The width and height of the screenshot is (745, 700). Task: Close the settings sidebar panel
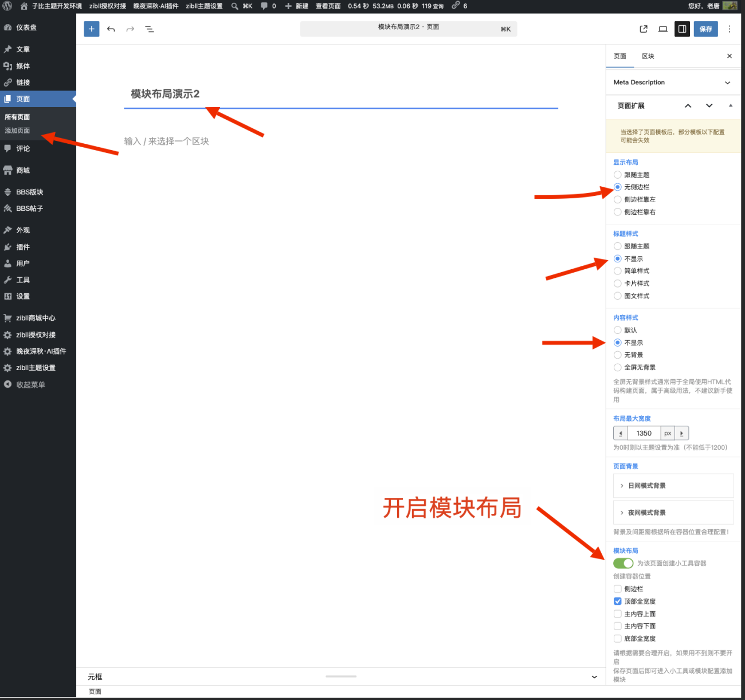[730, 56]
